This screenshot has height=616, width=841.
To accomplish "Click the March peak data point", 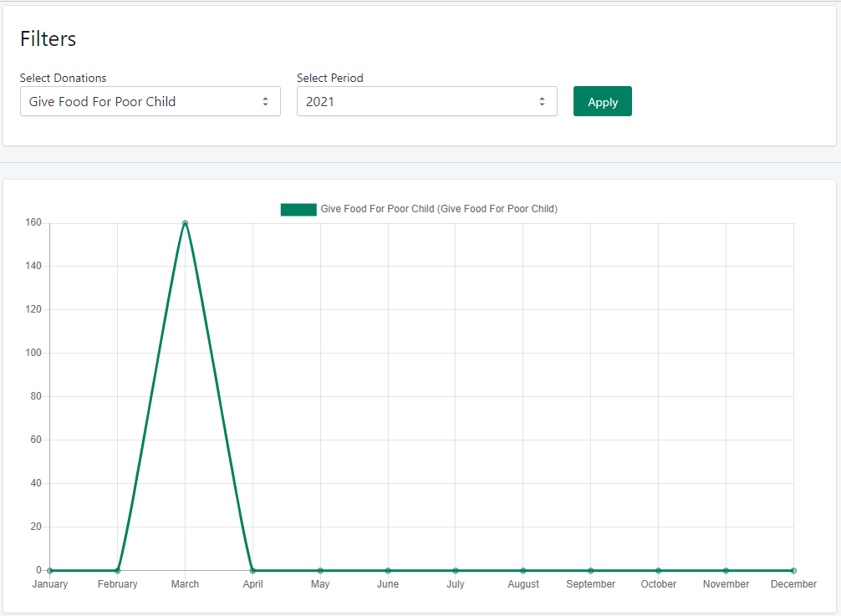I will tap(185, 223).
